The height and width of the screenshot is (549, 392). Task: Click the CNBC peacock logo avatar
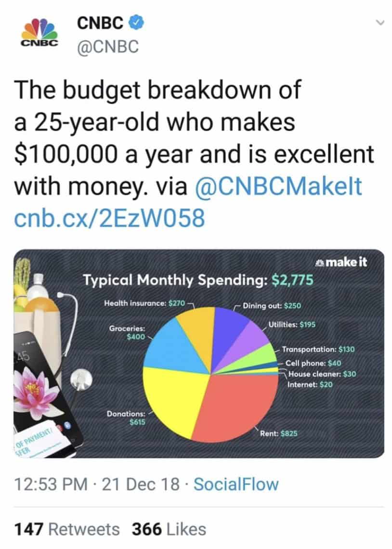[39, 30]
